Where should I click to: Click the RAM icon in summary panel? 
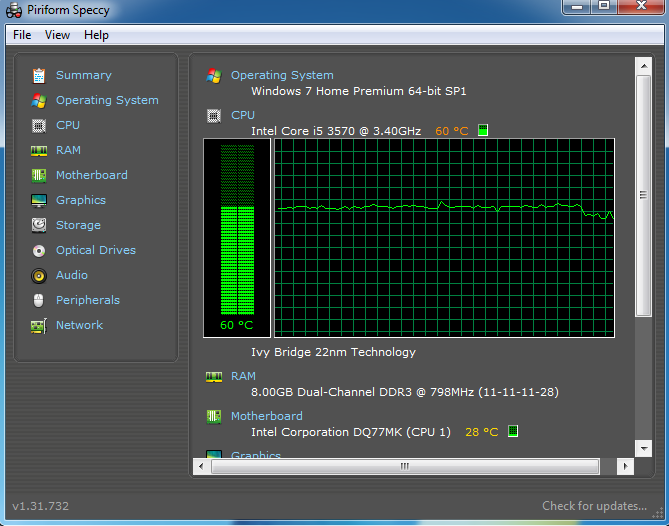214,377
